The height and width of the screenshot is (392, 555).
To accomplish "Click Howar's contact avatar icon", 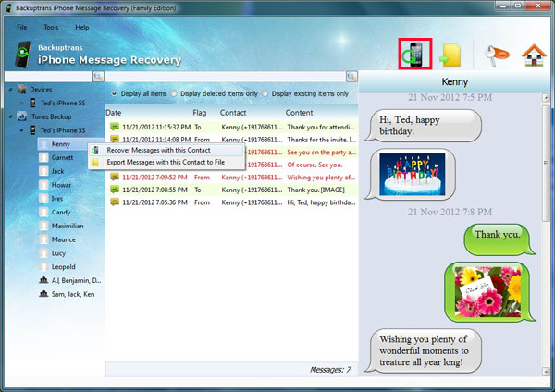I will click(43, 185).
